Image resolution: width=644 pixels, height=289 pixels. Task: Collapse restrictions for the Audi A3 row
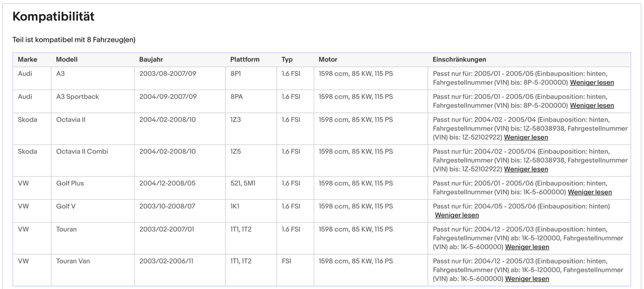tap(591, 83)
